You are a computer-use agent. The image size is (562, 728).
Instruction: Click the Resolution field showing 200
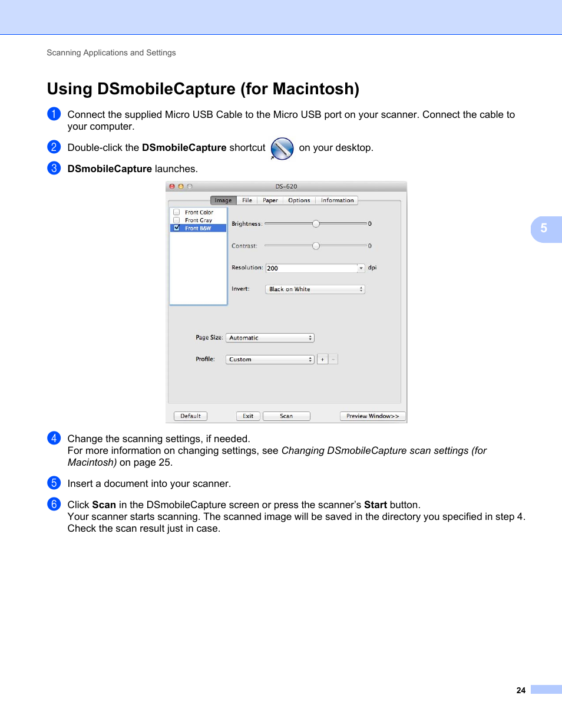(x=311, y=268)
